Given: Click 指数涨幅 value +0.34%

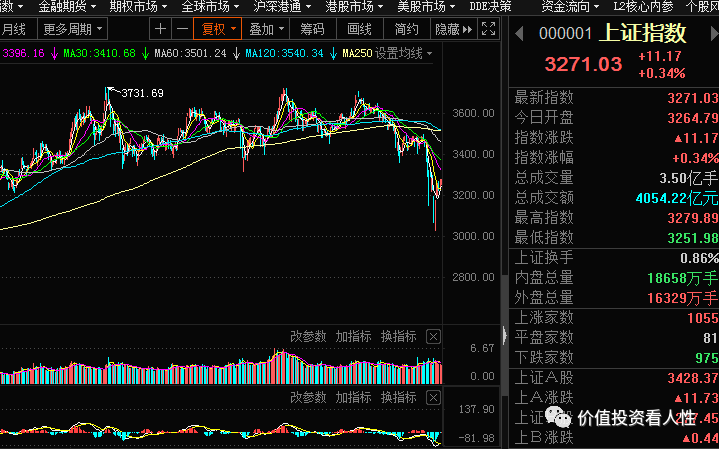Looking at the screenshot, I should point(696,158).
